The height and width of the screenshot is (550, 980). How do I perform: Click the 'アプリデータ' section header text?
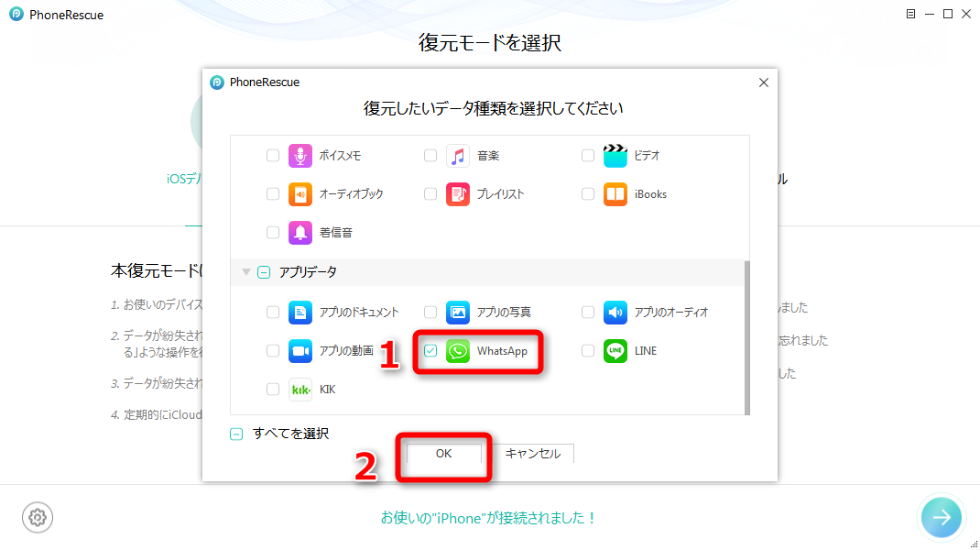(308, 272)
